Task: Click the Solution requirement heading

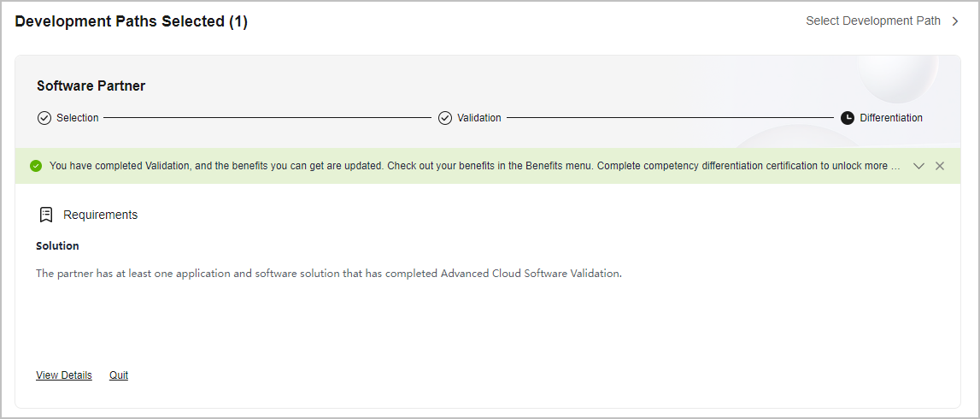Action: pos(57,245)
